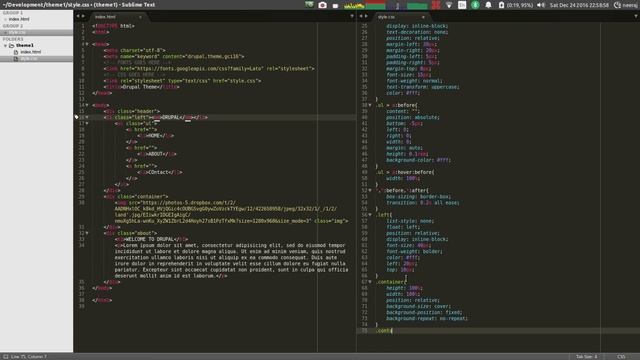Click file icon beside style.css in theme1

tap(16, 59)
